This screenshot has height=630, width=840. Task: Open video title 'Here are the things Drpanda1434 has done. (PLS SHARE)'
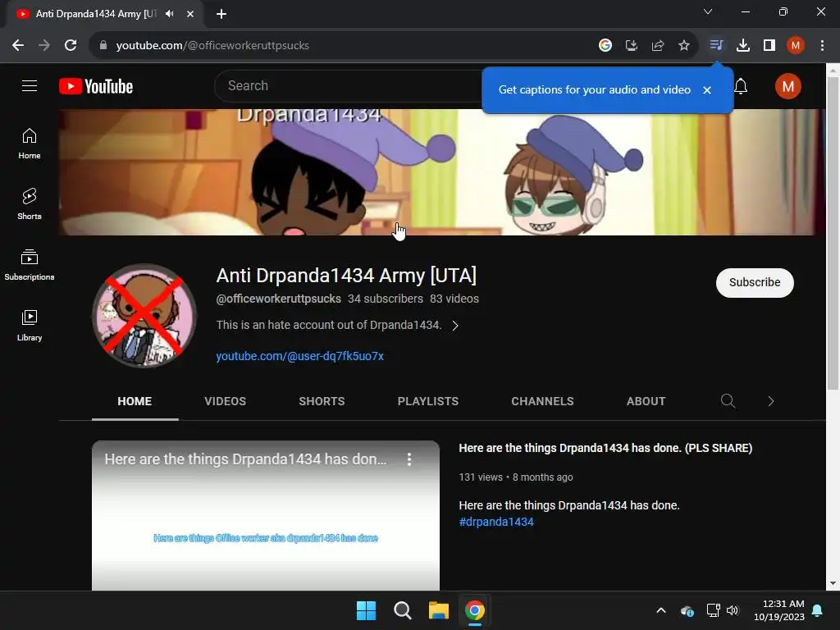[605, 448]
